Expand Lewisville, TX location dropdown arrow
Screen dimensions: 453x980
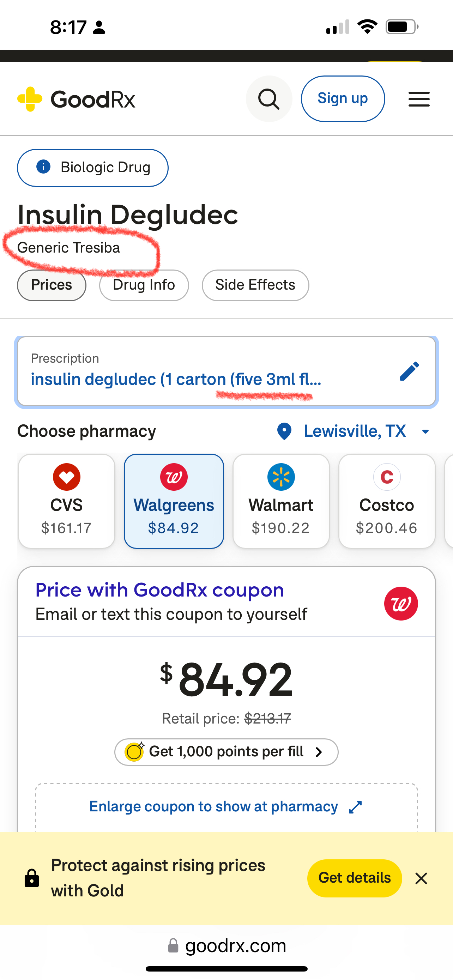pyautogui.click(x=425, y=432)
